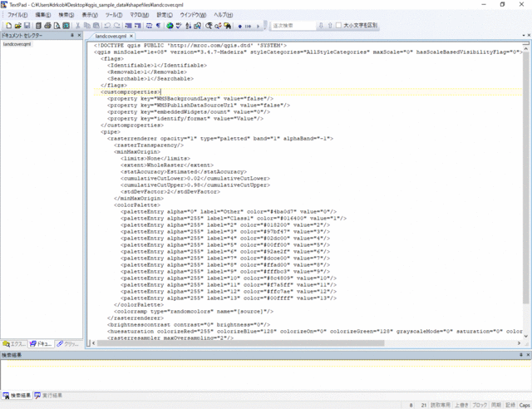Image resolution: width=532 pixels, height=409 pixels.
Task: Click the Compare Files toolbar icon
Action: click(x=197, y=26)
